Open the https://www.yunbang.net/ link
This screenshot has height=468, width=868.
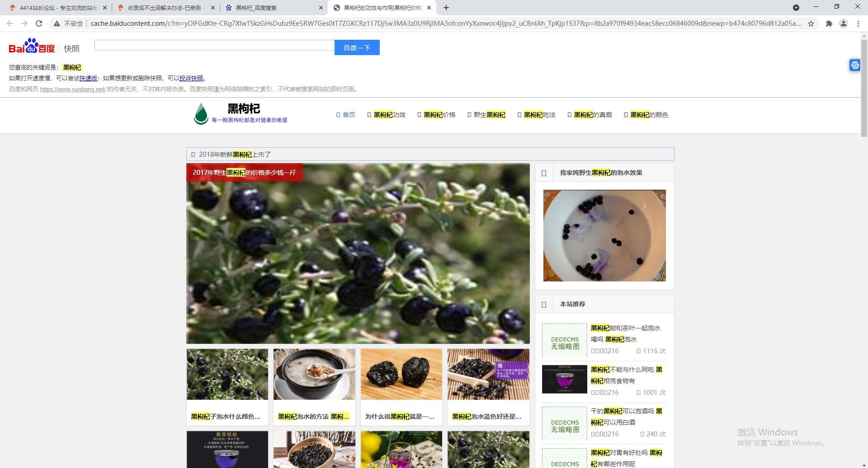click(73, 89)
